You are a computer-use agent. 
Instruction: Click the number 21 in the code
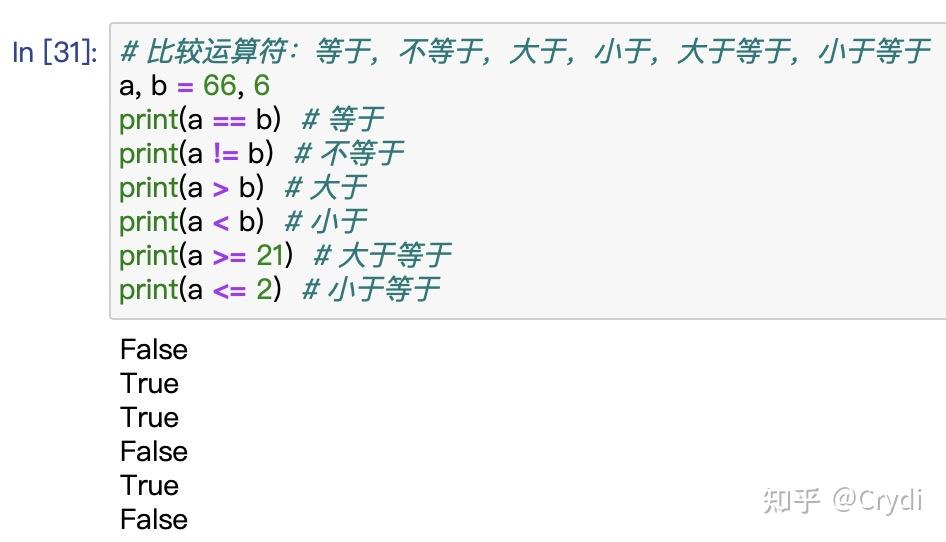tap(270, 255)
